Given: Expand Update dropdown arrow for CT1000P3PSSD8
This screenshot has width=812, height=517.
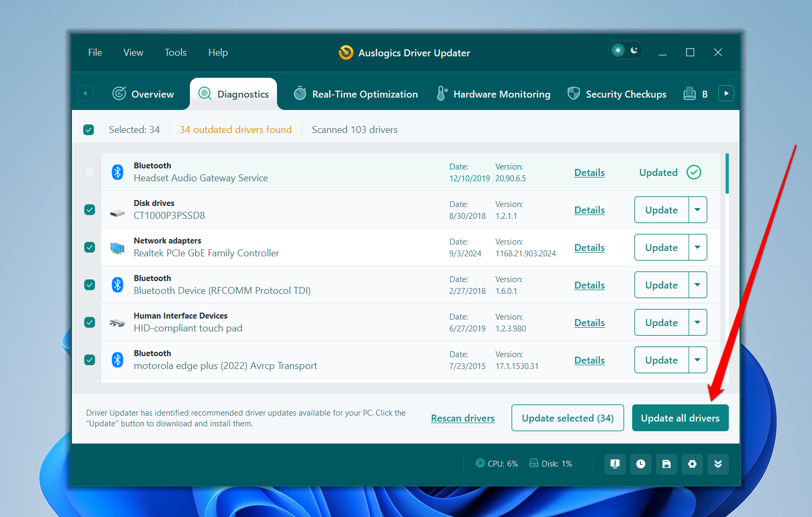Looking at the screenshot, I should (698, 210).
